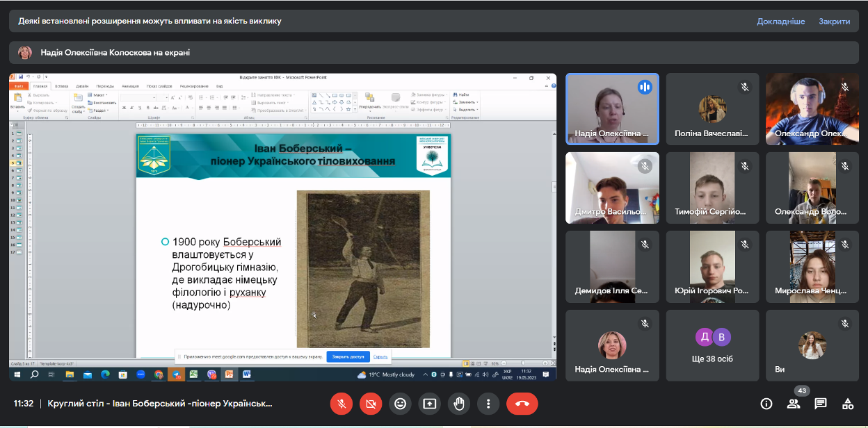Click Олександр's video tile with headphones
The image size is (868, 428).
pos(812,109)
